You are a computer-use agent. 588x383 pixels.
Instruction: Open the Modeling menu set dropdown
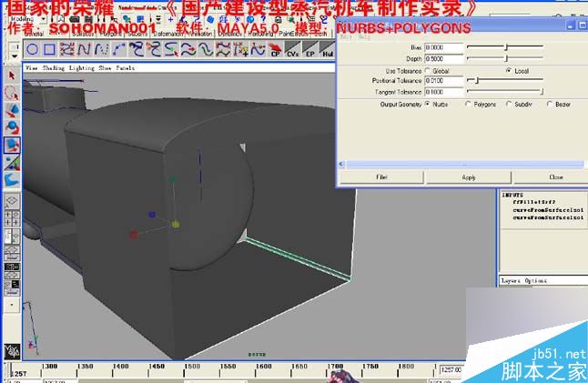point(26,19)
